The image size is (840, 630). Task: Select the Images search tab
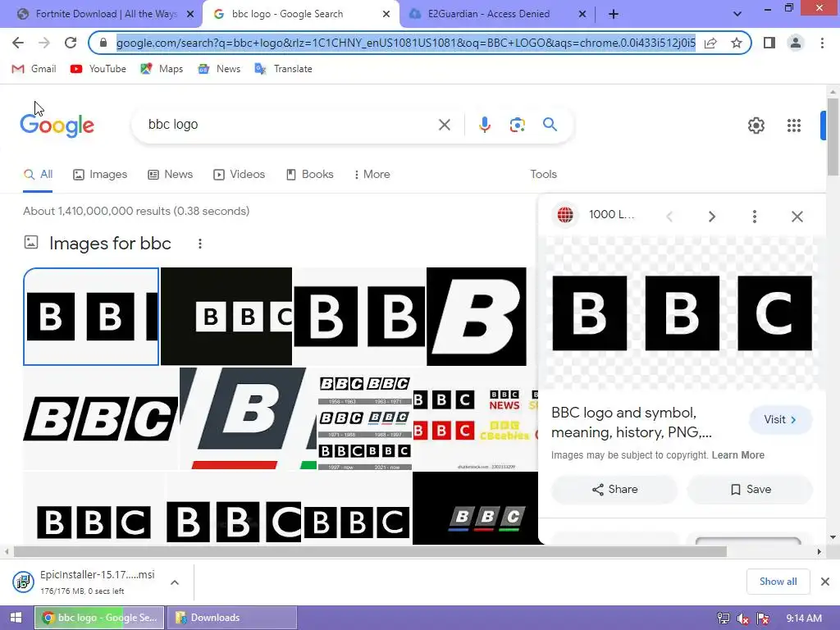click(100, 174)
